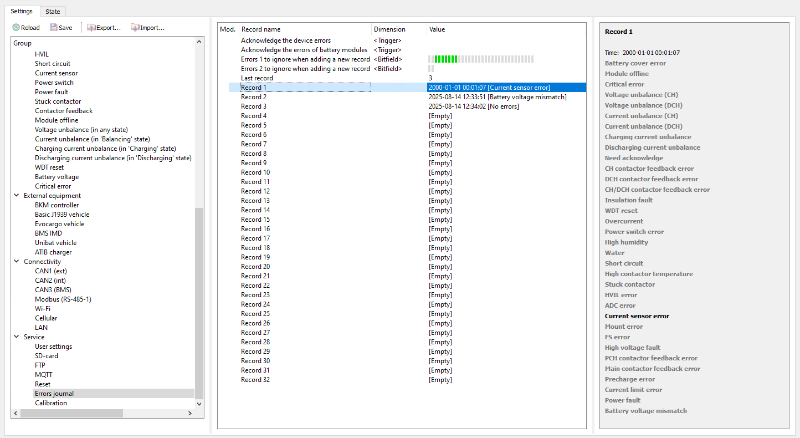Viewport: 800px width, 438px height.
Task: Select Record 1 row
Action: click(407, 87)
